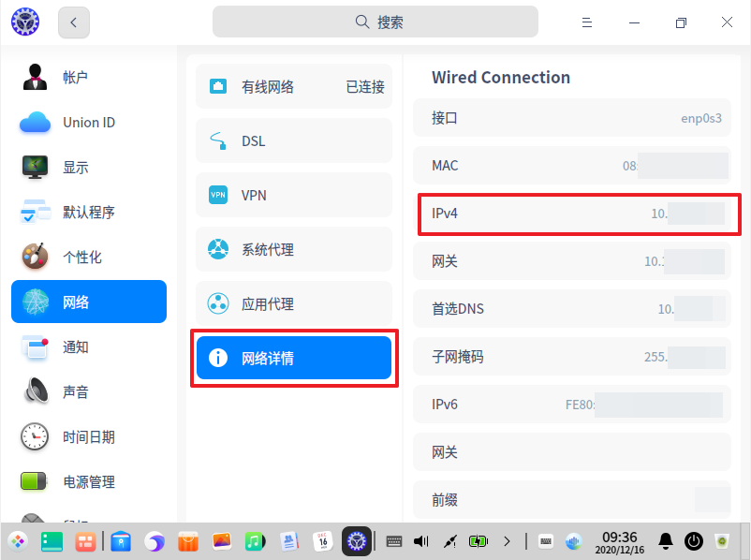
Task: Select VPN in the network list
Action: [293, 195]
